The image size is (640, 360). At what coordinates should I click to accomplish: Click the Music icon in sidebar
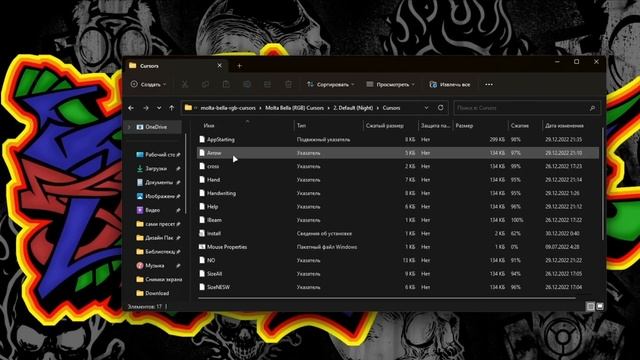tap(140, 266)
